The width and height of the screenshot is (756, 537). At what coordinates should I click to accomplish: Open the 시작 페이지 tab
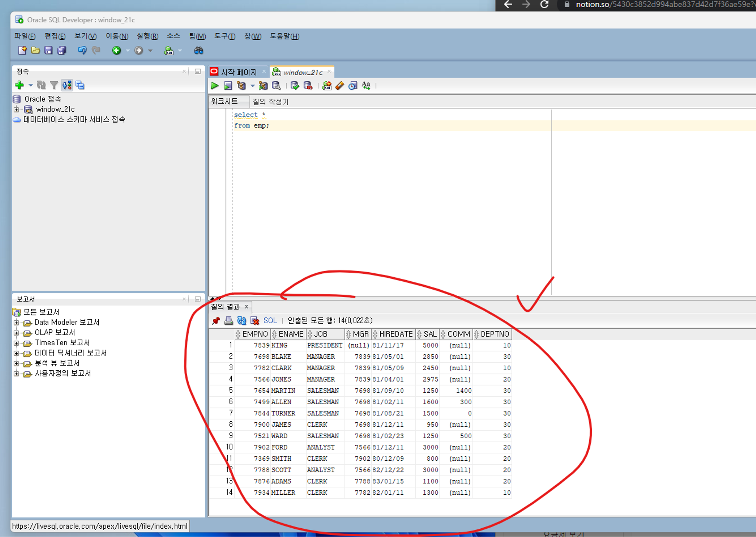pyautogui.click(x=239, y=72)
